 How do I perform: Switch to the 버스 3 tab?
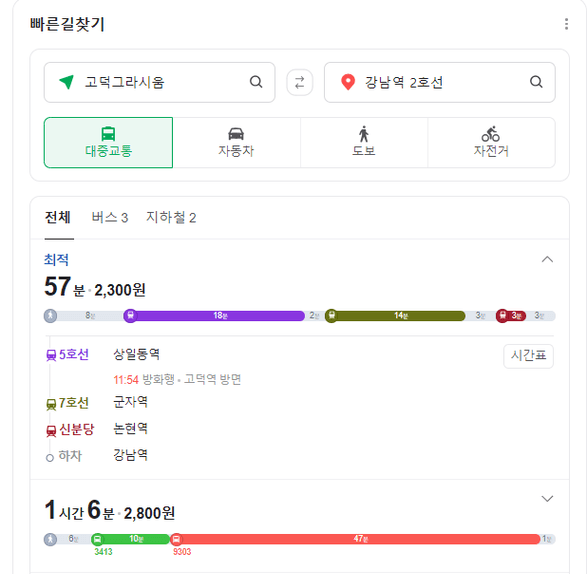click(110, 218)
